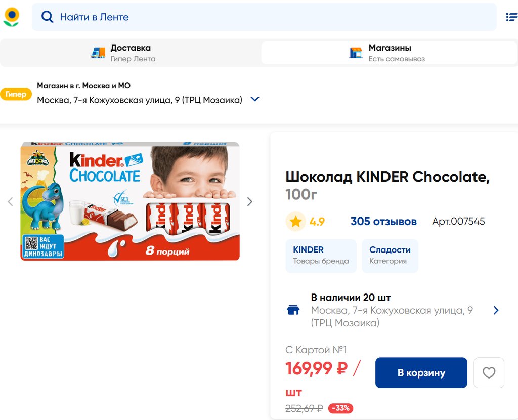This screenshot has height=420, width=518.
Task: Show next product image
Action: (249, 202)
